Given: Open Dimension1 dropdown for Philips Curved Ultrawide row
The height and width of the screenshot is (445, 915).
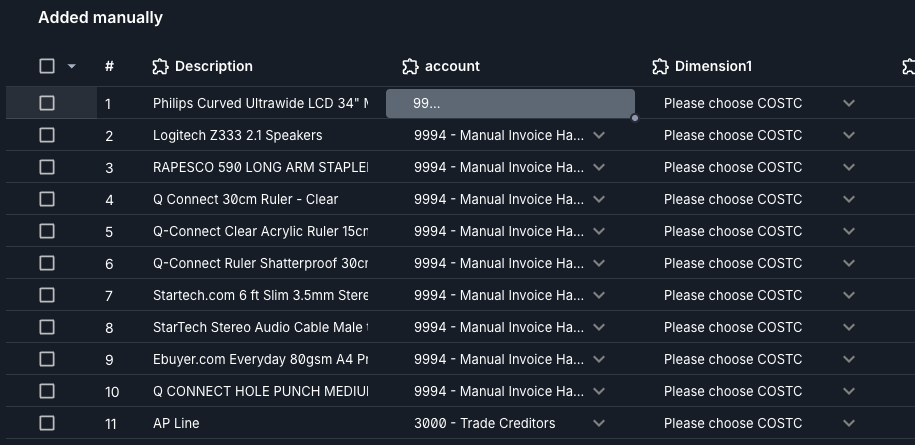Looking at the screenshot, I should point(849,103).
